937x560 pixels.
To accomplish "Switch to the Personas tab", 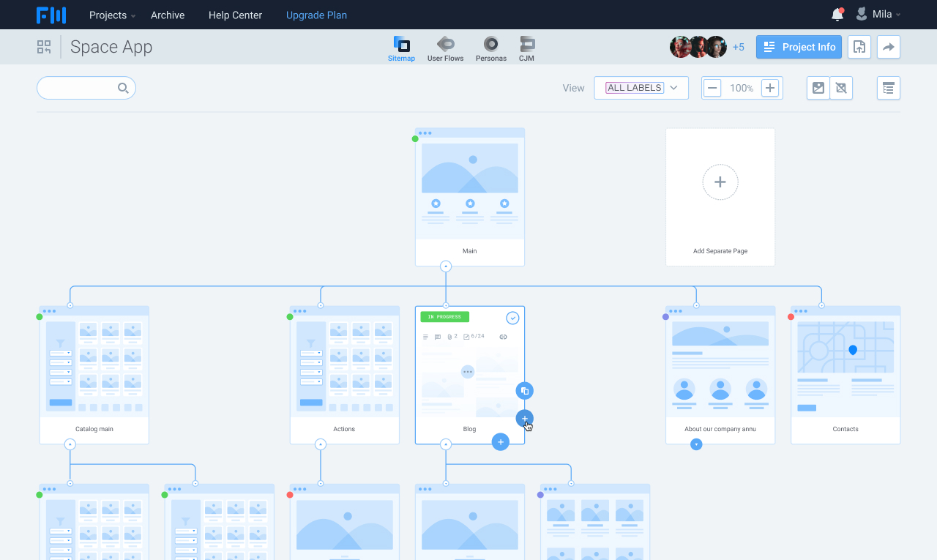I will (x=491, y=48).
